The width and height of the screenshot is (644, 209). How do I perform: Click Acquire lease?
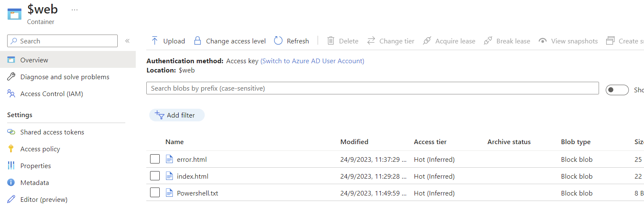(x=449, y=41)
